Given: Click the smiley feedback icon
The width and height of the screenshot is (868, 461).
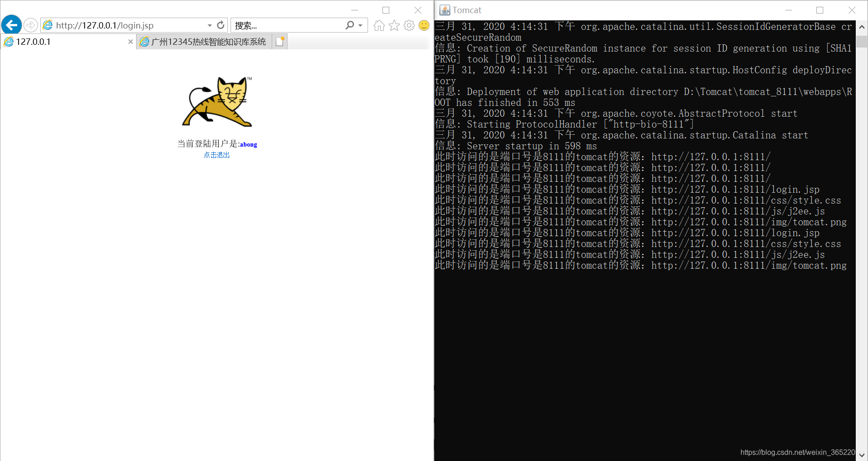Looking at the screenshot, I should (424, 25).
